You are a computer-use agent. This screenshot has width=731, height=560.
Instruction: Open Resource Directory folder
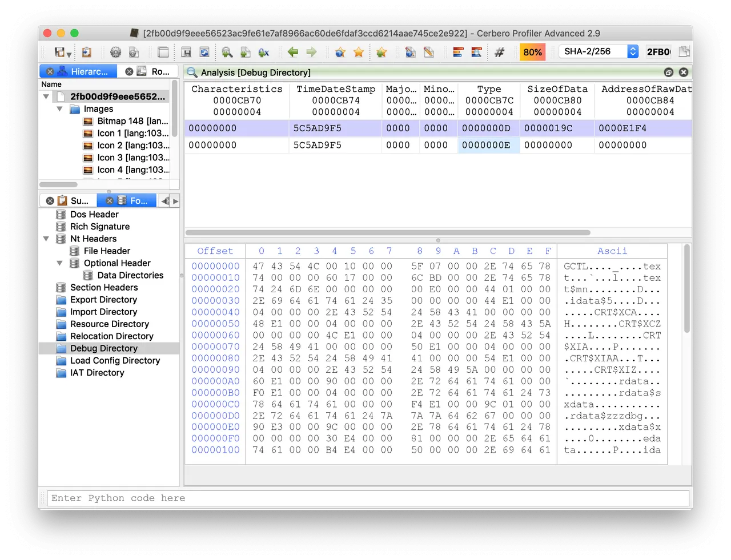point(110,324)
